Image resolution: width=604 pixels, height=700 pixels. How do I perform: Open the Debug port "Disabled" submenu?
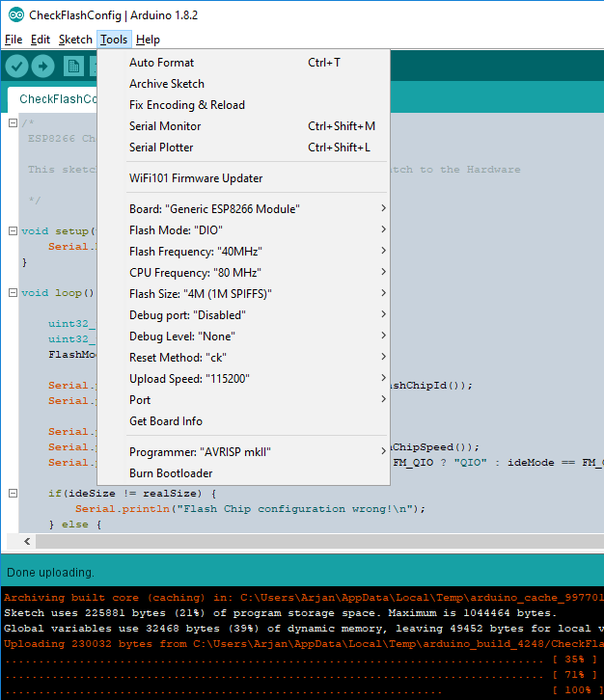[x=243, y=314]
